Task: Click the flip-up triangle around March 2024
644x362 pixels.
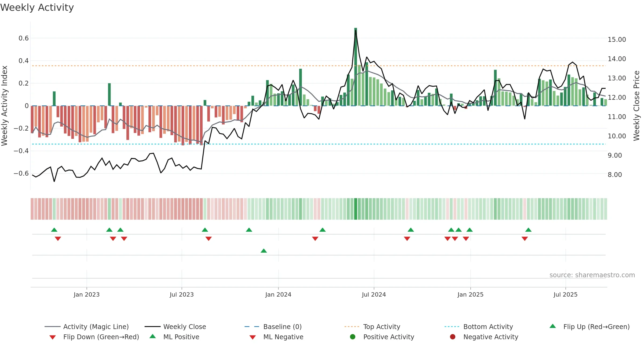Action: [323, 230]
